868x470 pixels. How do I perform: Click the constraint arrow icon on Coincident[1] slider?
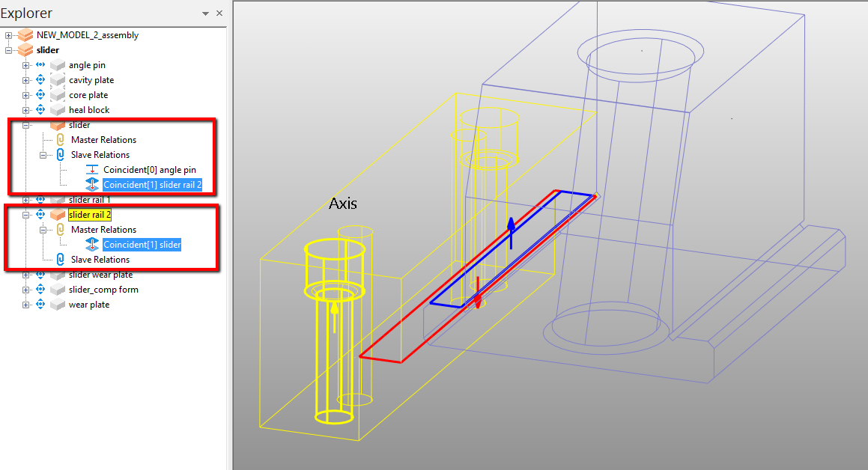coord(91,244)
